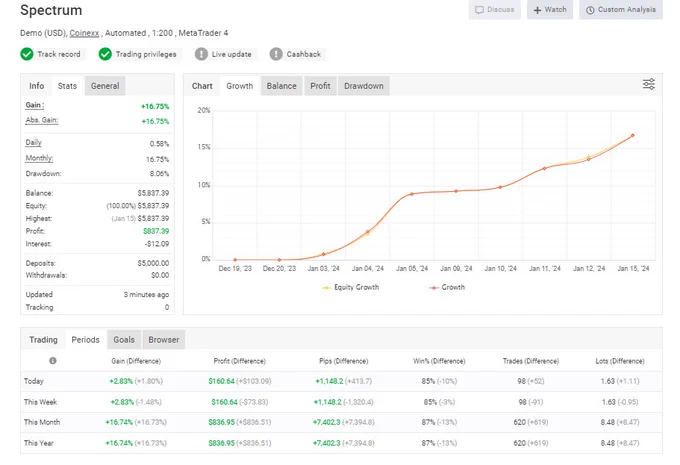Click the Interest value -$12.09
Image resolution: width=680 pixels, height=465 pixels.
tap(157, 244)
